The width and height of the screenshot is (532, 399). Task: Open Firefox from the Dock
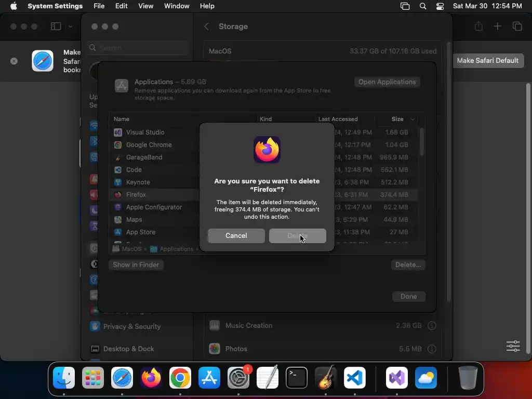tap(151, 377)
